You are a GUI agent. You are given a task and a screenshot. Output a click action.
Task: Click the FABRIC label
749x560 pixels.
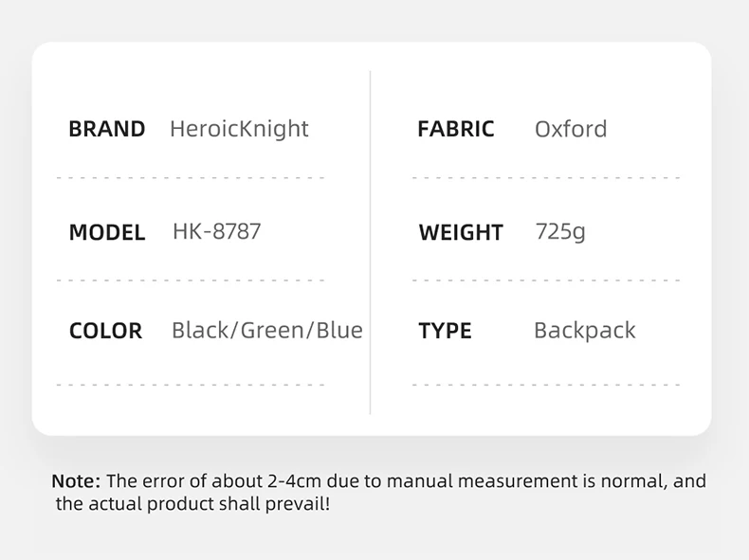click(x=456, y=129)
